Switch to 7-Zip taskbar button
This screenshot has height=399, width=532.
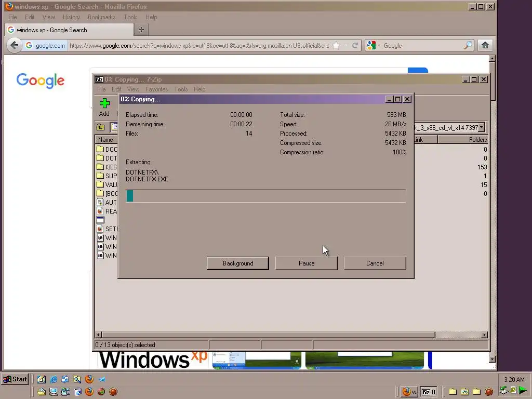429,392
